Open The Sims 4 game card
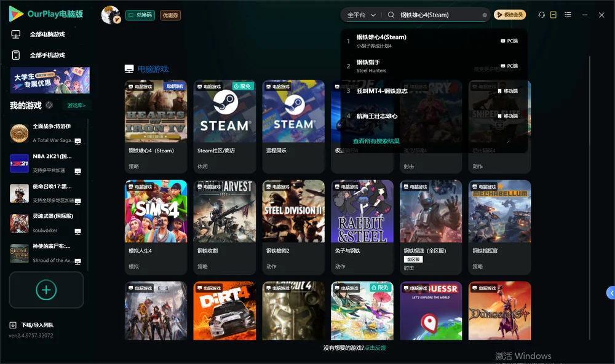This screenshot has height=364, width=615. [x=156, y=227]
